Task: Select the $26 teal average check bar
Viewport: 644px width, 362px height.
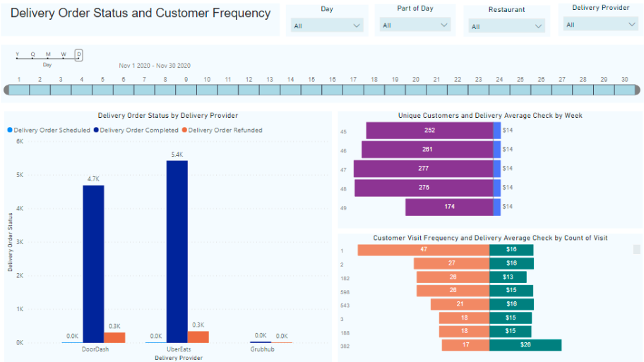Action: pos(525,345)
